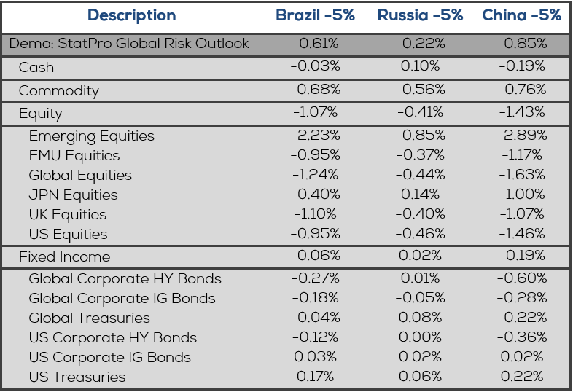Click the Russia -5% column header
The height and width of the screenshot is (392, 573).
tap(420, 15)
